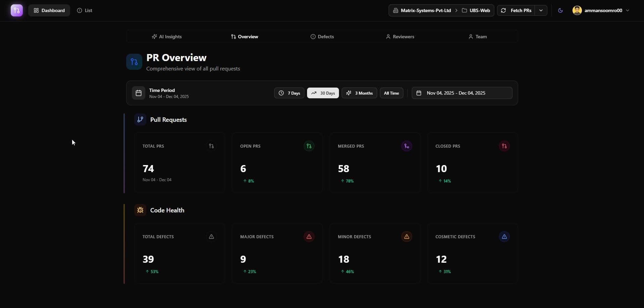Click the Minor Defects 46% indicator
The width and height of the screenshot is (644, 308).
[347, 271]
